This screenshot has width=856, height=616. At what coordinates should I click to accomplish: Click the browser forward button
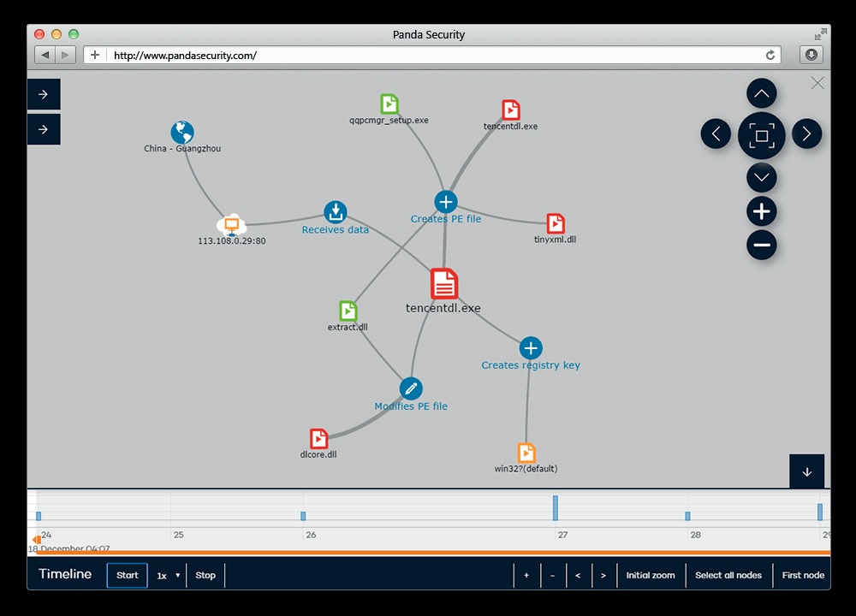(66, 55)
